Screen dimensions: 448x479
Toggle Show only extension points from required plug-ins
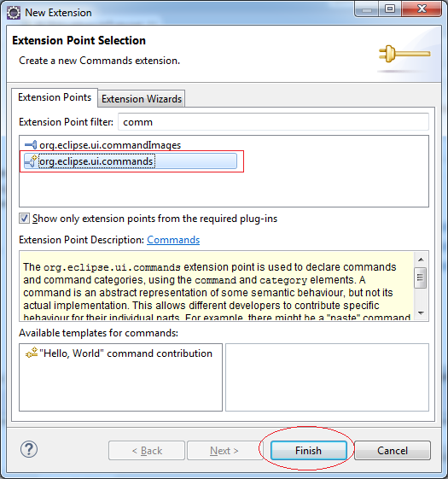point(24,219)
